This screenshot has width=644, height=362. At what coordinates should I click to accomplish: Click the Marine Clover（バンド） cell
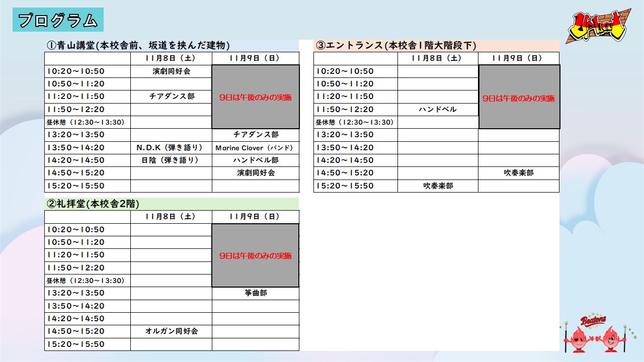[x=256, y=148]
